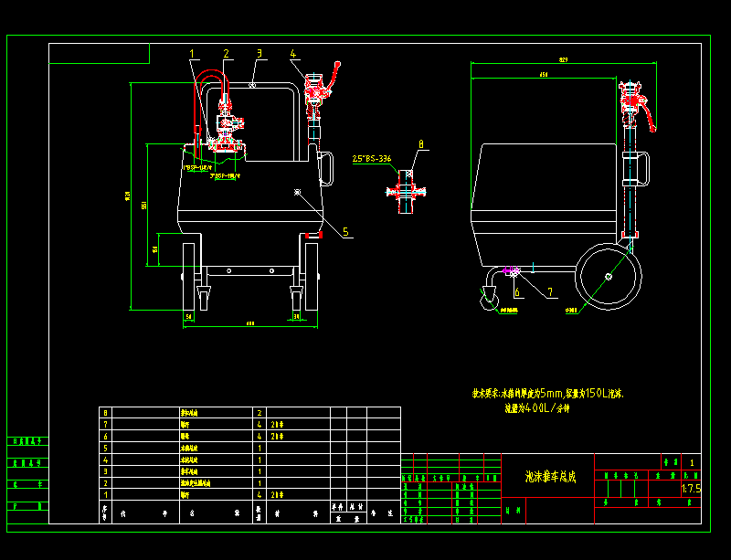
Task: Select the red coupling detail symbol
Action: pyautogui.click(x=407, y=191)
